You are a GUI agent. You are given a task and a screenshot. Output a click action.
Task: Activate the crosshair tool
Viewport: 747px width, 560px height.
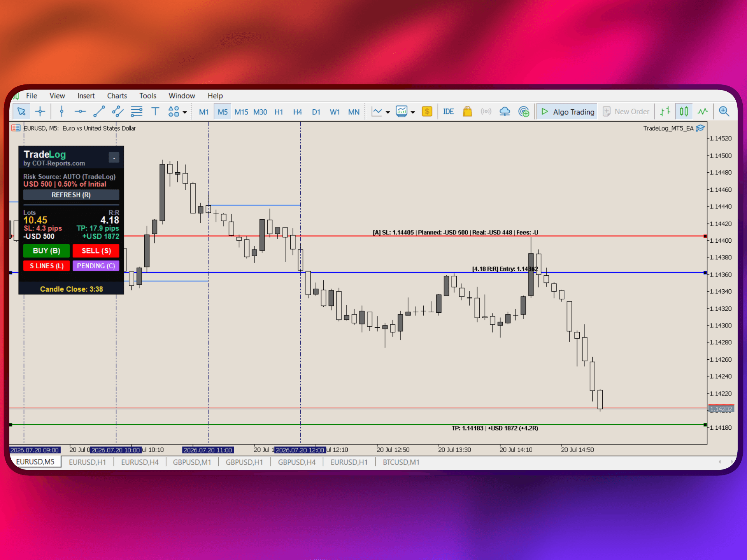click(x=40, y=112)
